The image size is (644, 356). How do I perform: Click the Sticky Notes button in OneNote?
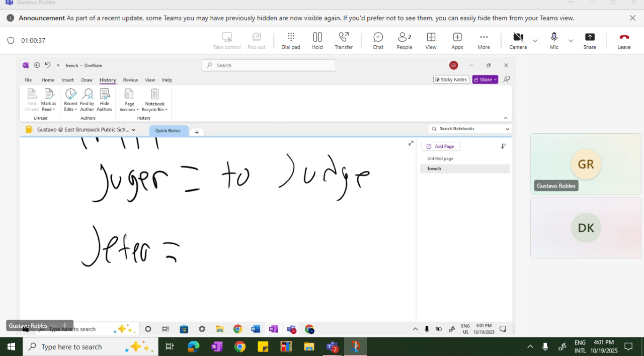tap(451, 79)
